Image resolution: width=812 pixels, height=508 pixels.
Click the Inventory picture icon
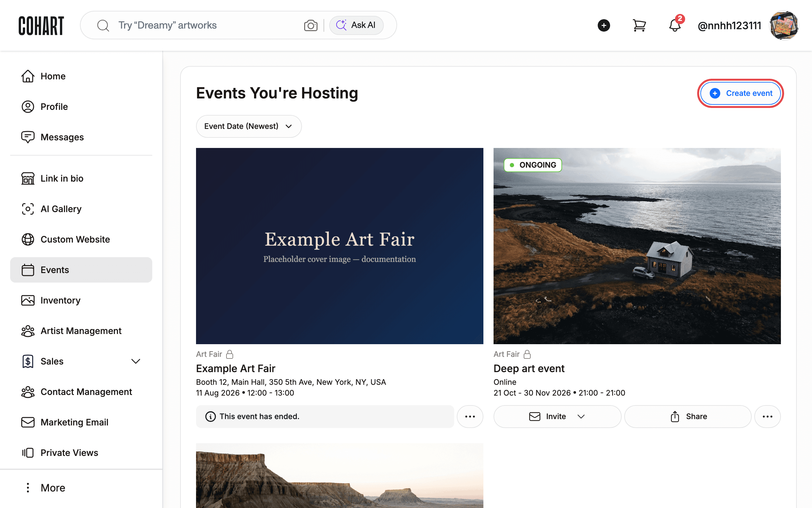tap(28, 300)
